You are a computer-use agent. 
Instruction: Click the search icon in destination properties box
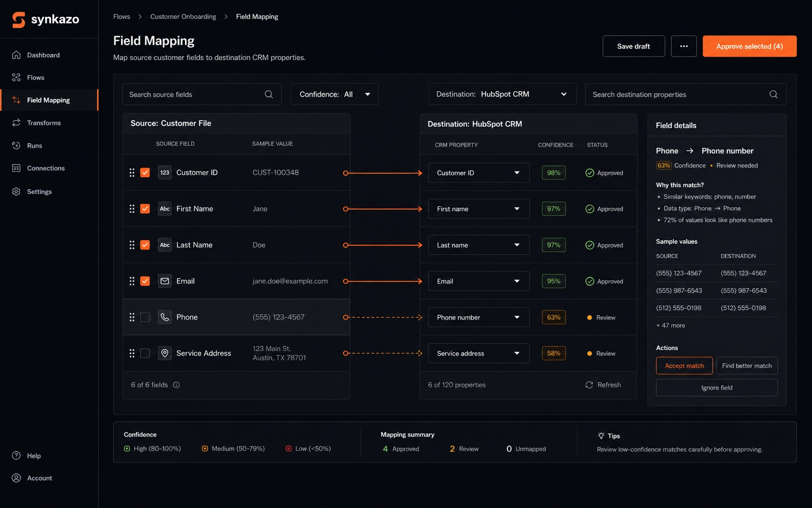(x=774, y=94)
